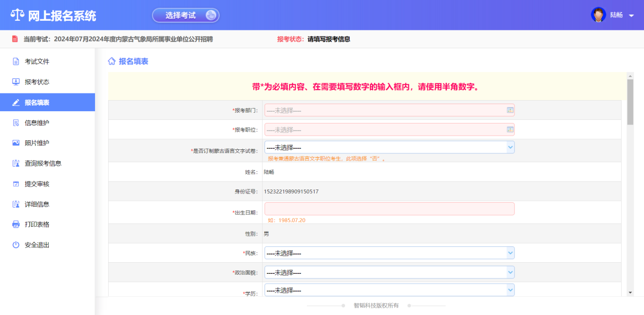
Task: Click the 出生日期 input field
Action: click(389, 209)
